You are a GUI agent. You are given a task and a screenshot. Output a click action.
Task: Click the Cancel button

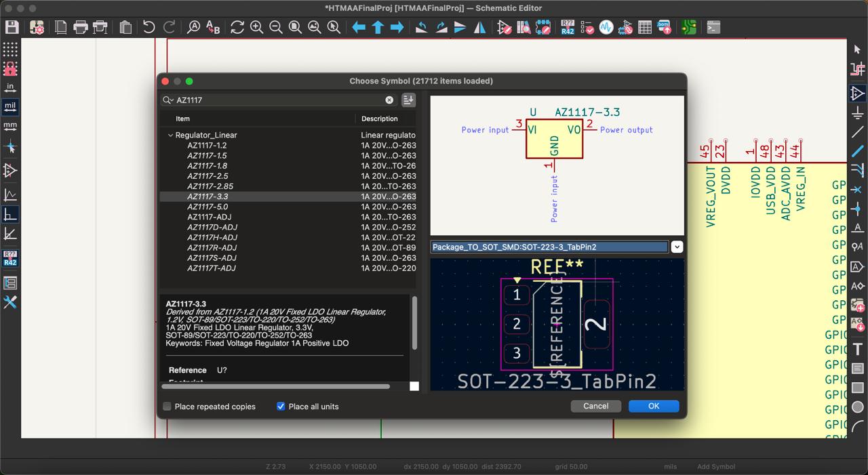point(595,406)
